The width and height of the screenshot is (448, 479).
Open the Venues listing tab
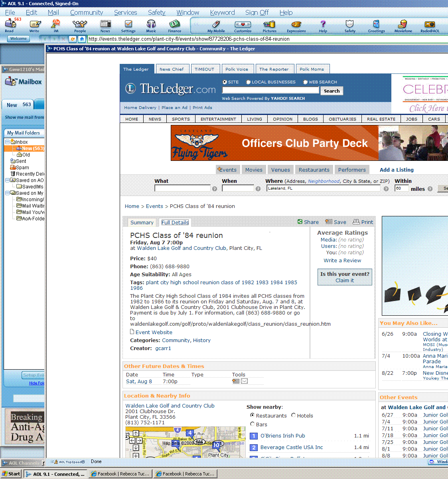click(280, 170)
